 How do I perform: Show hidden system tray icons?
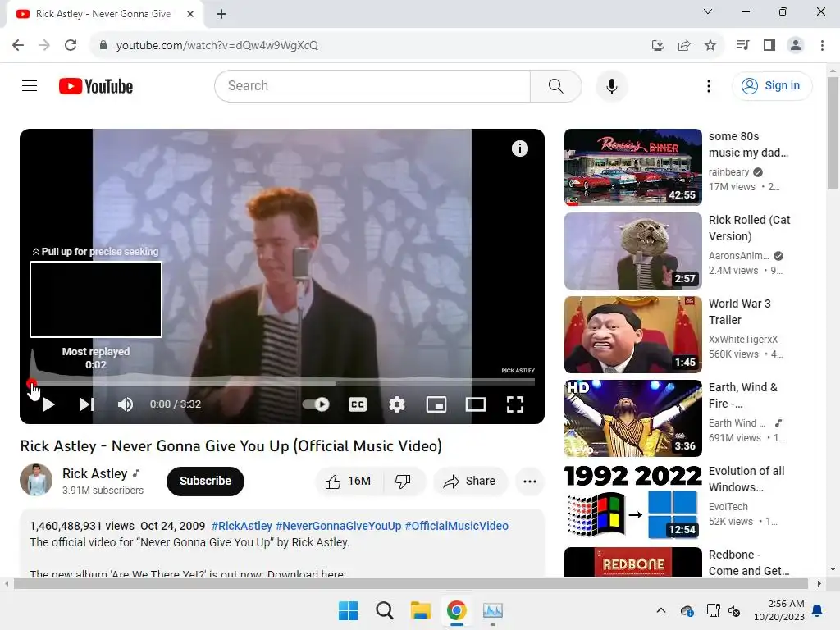click(661, 610)
